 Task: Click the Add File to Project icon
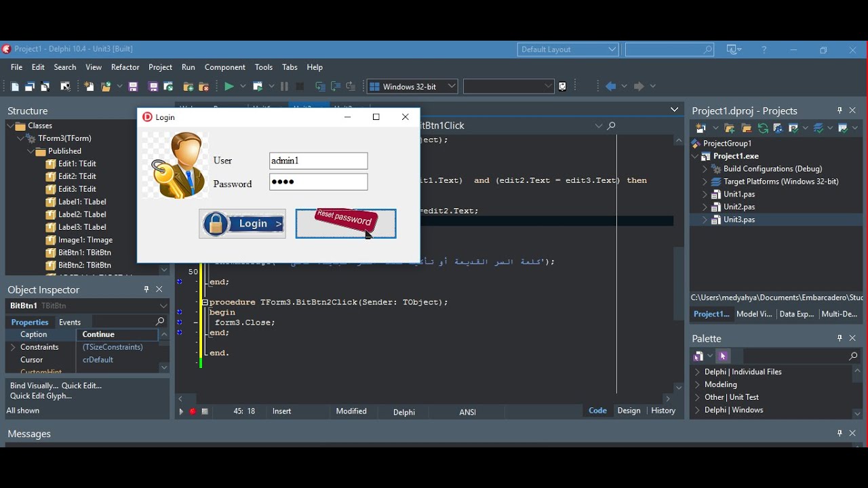tap(189, 87)
